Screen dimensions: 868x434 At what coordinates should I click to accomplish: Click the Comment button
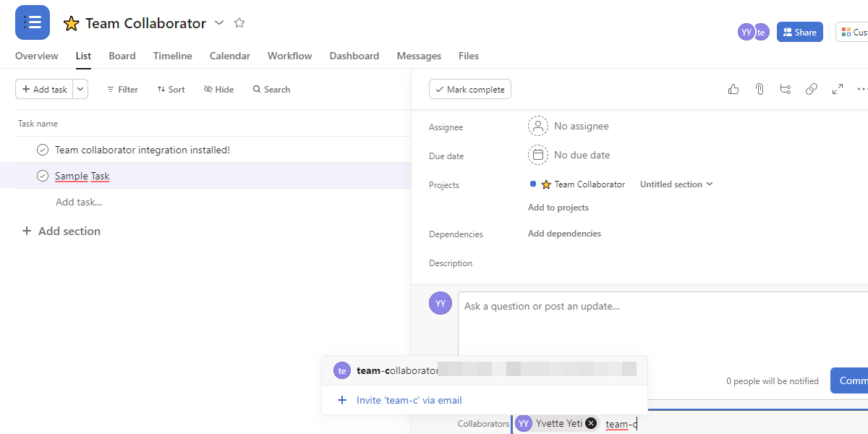tap(849, 380)
